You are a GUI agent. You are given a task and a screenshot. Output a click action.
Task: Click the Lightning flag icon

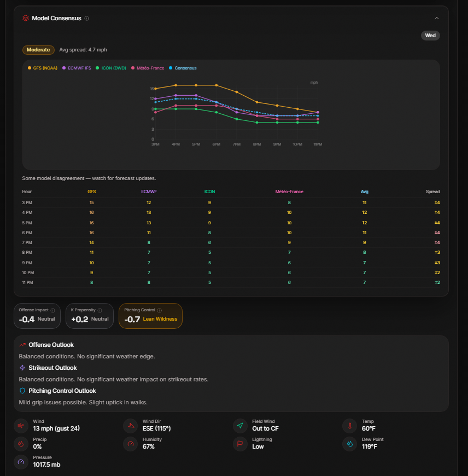(240, 444)
